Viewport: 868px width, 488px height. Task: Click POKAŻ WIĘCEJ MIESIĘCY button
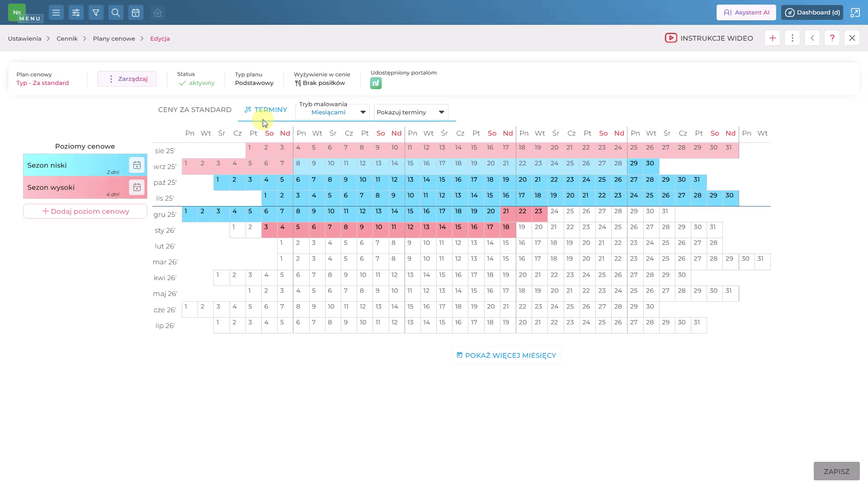coord(506,355)
